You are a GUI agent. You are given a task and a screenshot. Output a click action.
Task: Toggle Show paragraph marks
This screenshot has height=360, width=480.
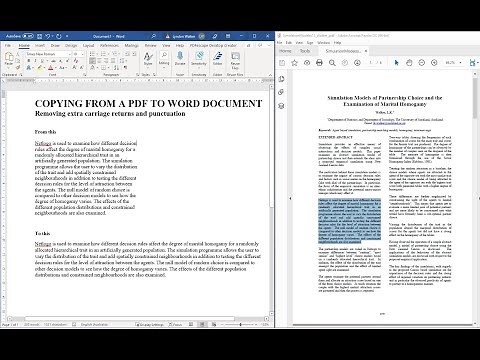(125, 68)
